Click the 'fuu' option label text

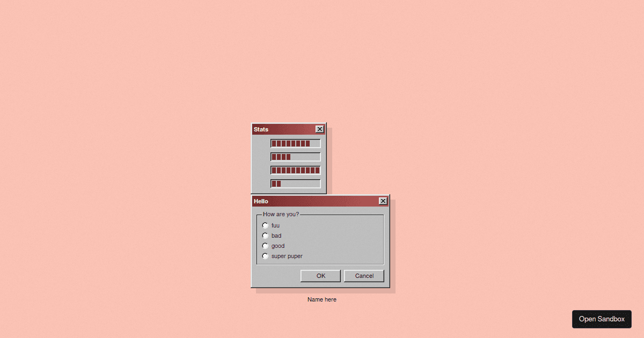tap(275, 225)
